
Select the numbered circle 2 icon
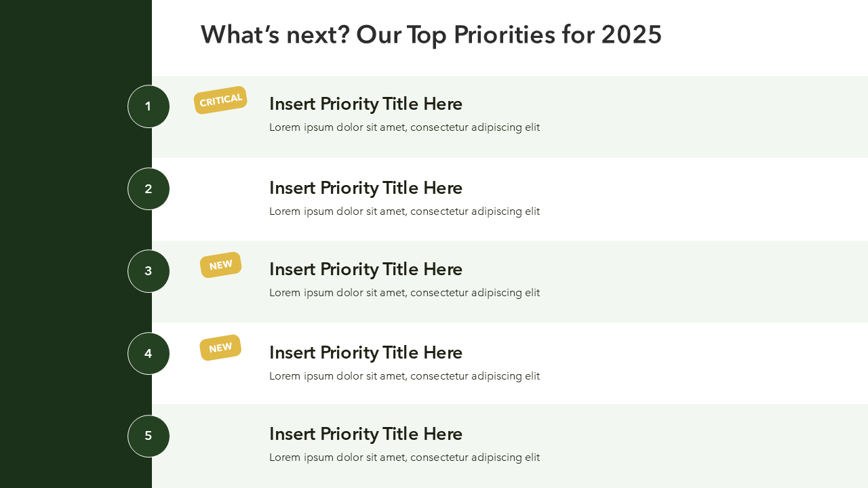tap(149, 189)
